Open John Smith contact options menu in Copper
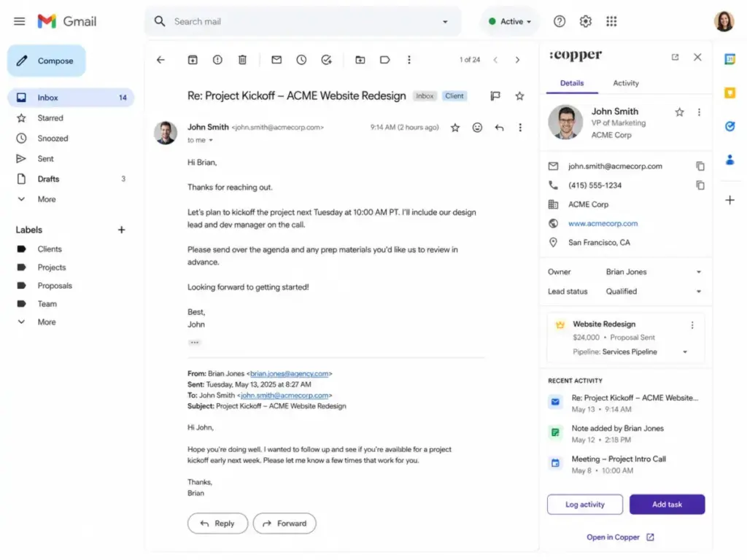 (699, 112)
